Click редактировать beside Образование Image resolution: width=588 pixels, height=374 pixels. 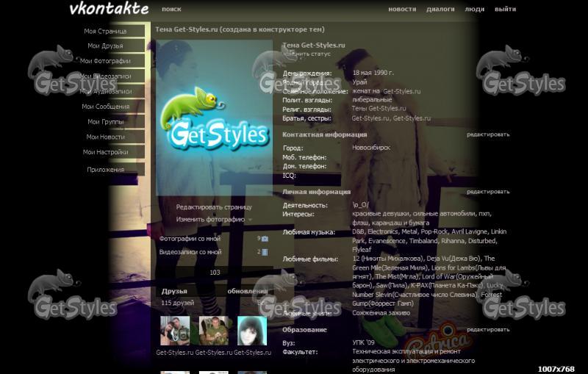[x=488, y=329]
